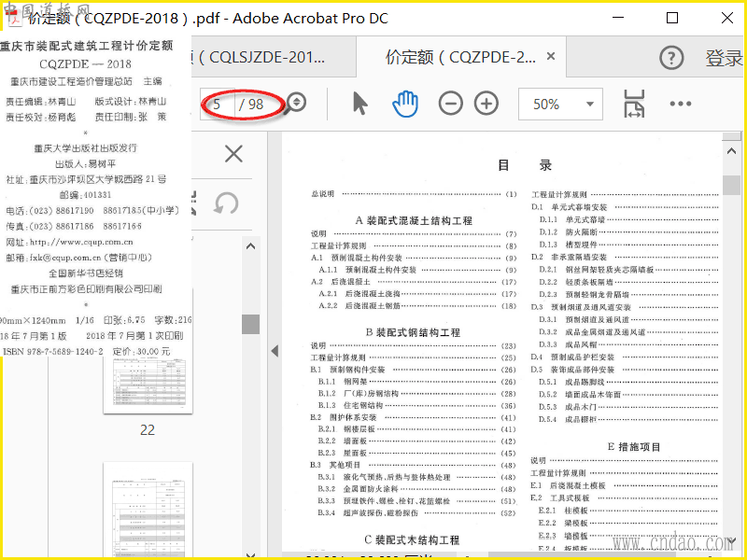Click the document vertical scrollbar thumb

pos(731,185)
